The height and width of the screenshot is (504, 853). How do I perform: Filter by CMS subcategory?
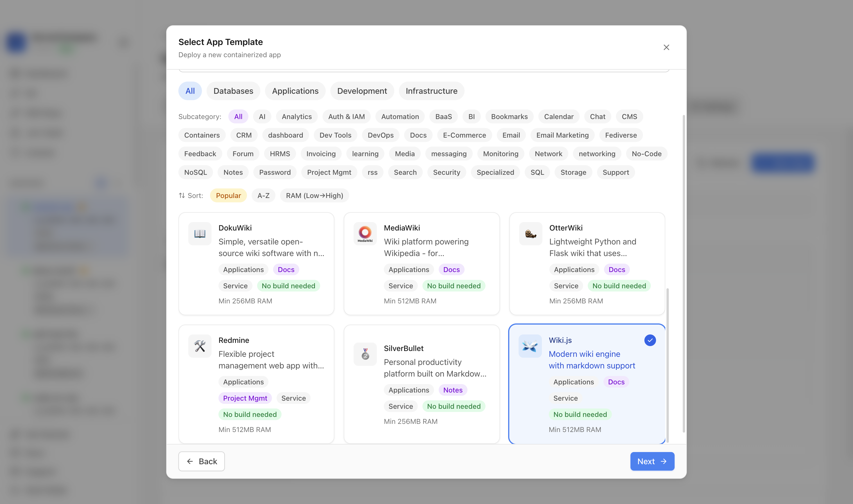point(629,116)
